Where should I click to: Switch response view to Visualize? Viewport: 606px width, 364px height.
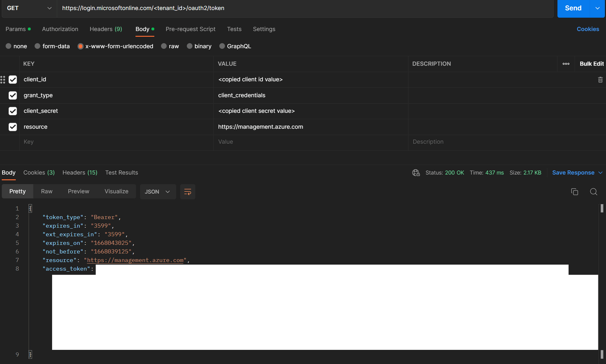point(116,191)
